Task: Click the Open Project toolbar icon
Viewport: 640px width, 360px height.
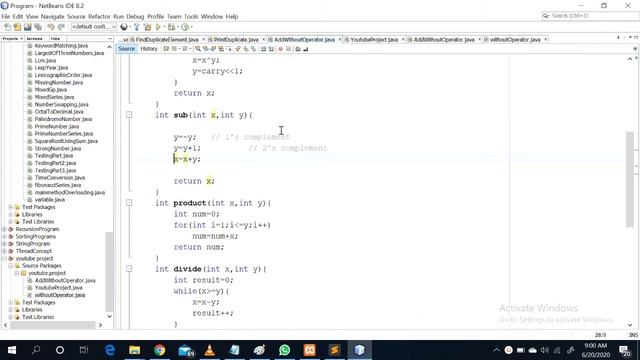Action: (x=27, y=27)
